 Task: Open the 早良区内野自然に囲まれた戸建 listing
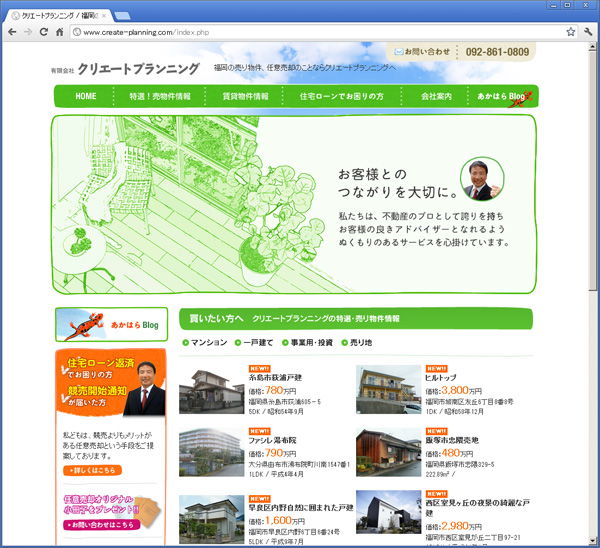click(x=301, y=508)
